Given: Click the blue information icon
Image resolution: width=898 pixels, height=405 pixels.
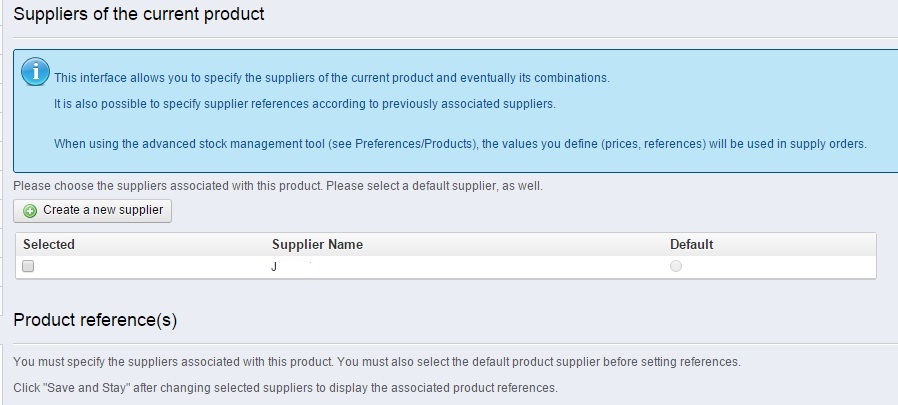Looking at the screenshot, I should (35, 72).
